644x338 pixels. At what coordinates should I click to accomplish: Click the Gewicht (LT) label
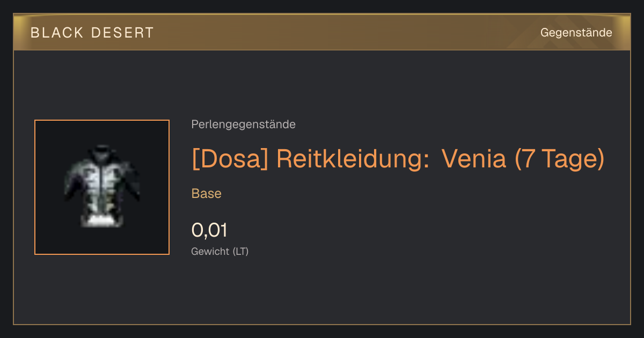[220, 251]
